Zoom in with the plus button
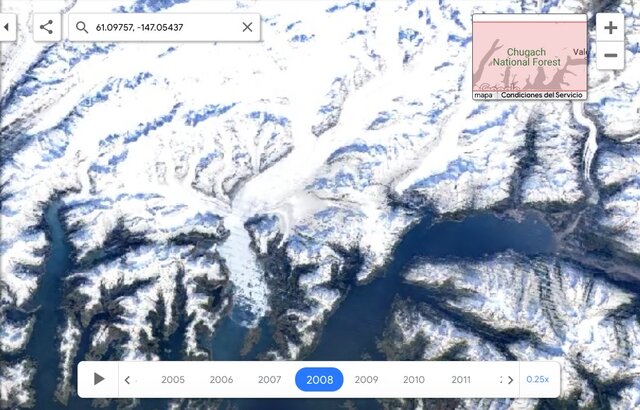The width and height of the screenshot is (640, 410). point(610,27)
